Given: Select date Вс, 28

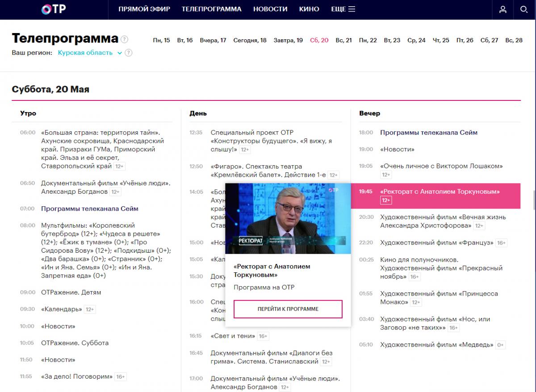Looking at the screenshot, I should 514,40.
